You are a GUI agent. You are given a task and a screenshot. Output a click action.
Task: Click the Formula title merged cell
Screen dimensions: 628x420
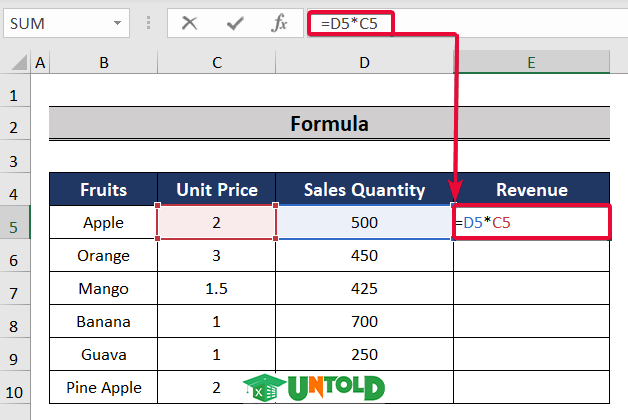[329, 124]
